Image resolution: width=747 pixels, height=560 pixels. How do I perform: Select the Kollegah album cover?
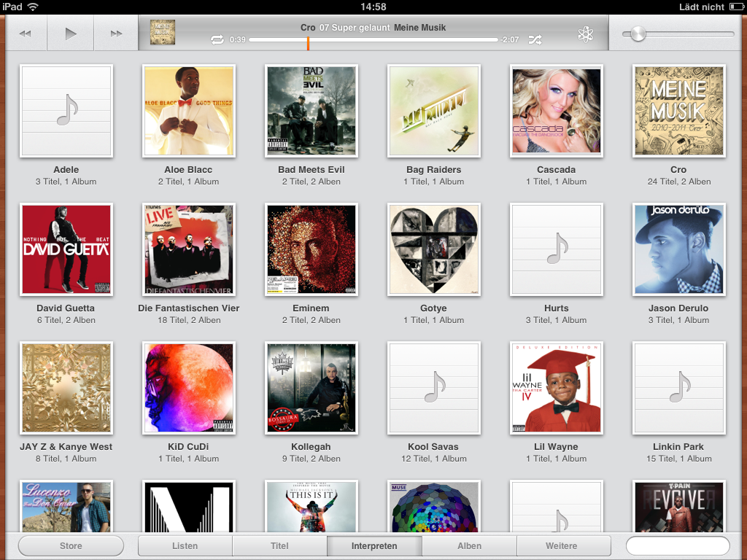point(311,388)
